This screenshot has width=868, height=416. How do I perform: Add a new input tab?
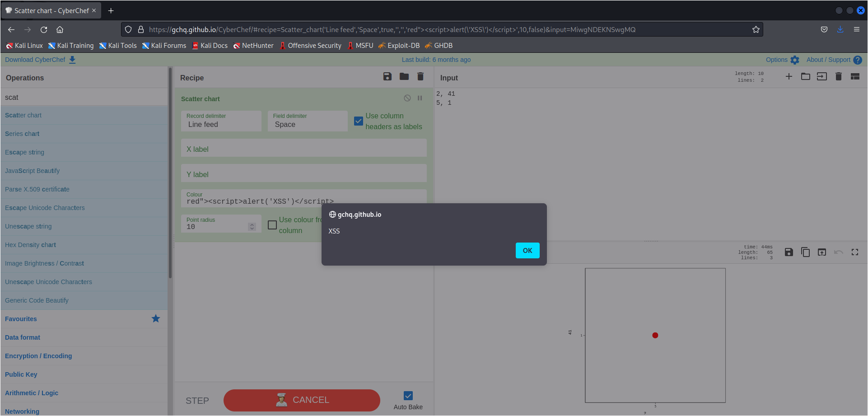coord(789,77)
